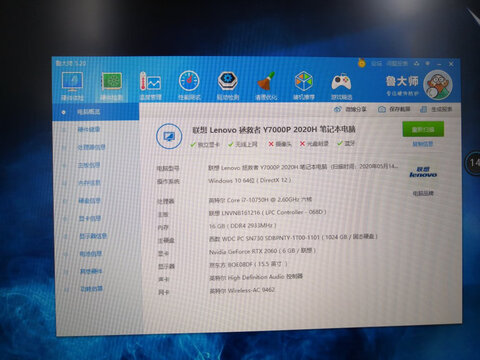Image resolution: width=480 pixels, height=360 pixels.
Task: Open 驱动检测 gear box icon
Action: click(228, 81)
